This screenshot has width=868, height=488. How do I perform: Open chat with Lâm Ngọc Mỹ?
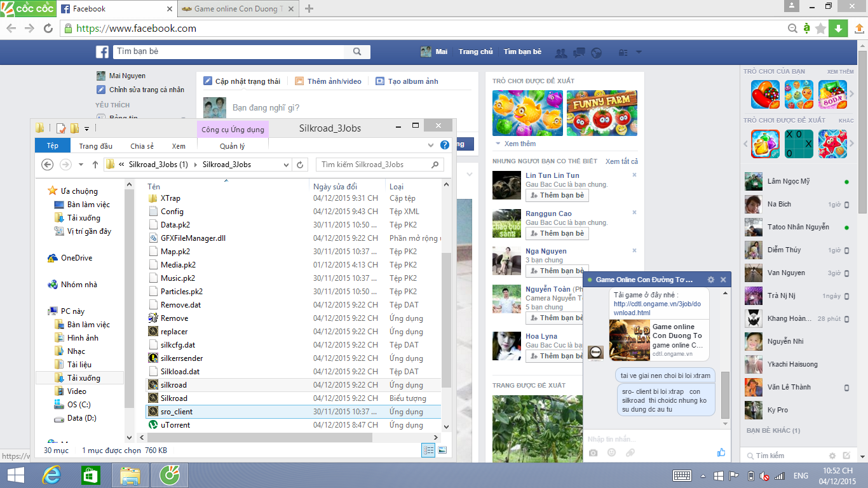(x=797, y=182)
